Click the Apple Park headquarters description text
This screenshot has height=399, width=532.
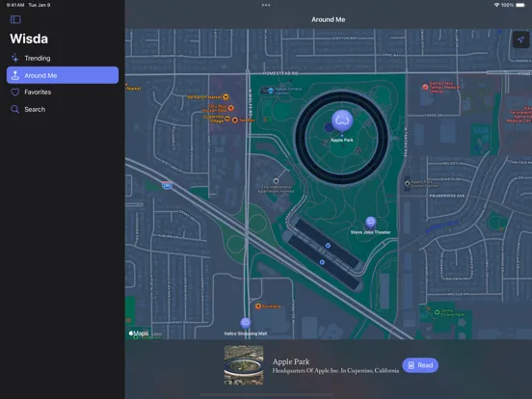(x=335, y=371)
